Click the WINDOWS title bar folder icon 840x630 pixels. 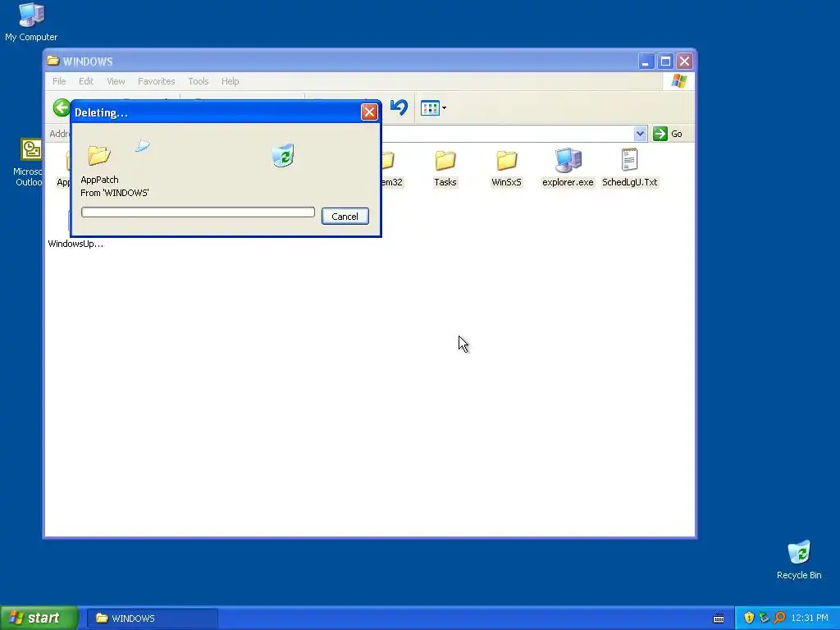click(53, 61)
